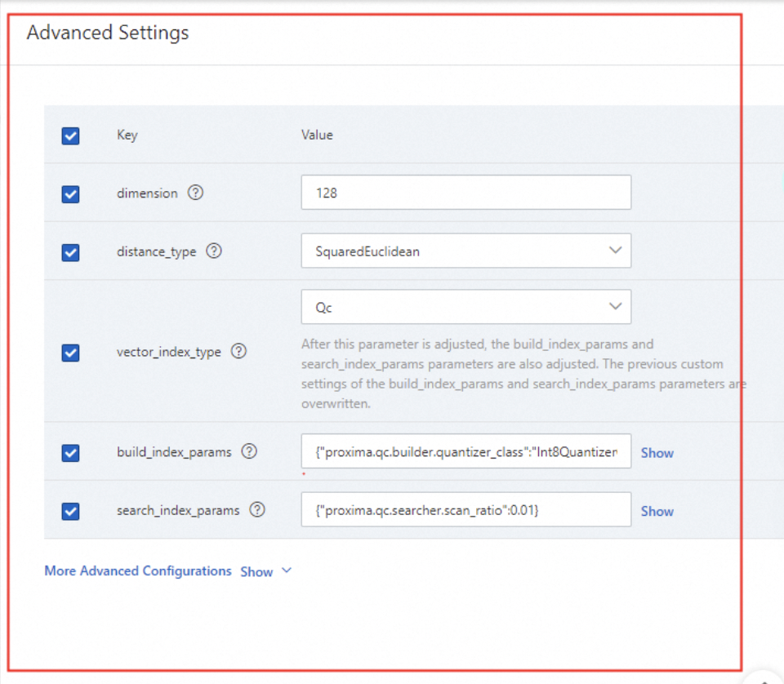Viewport: 784px width, 684px height.
Task: Open the SquaredEuclidean distance type dropdown
Action: [x=465, y=251]
